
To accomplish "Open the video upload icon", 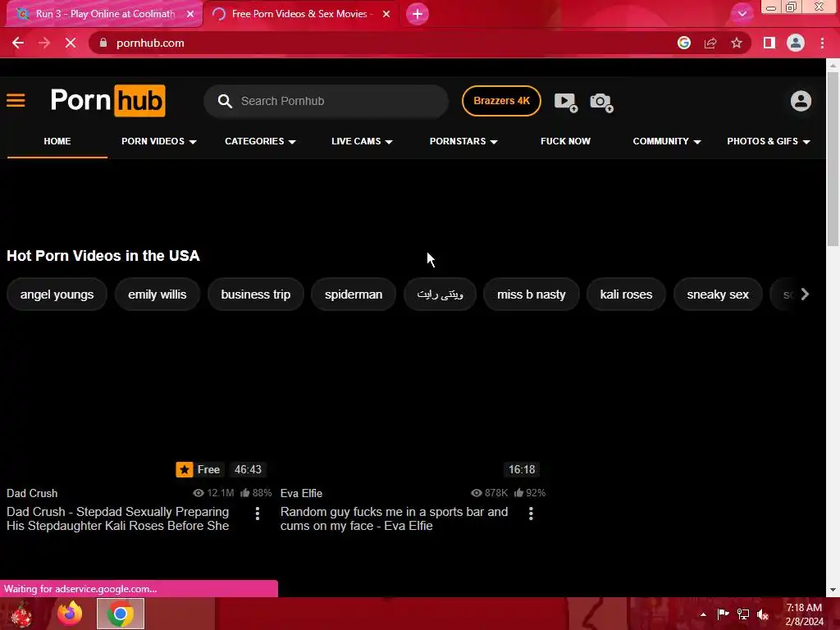I will tap(566, 102).
